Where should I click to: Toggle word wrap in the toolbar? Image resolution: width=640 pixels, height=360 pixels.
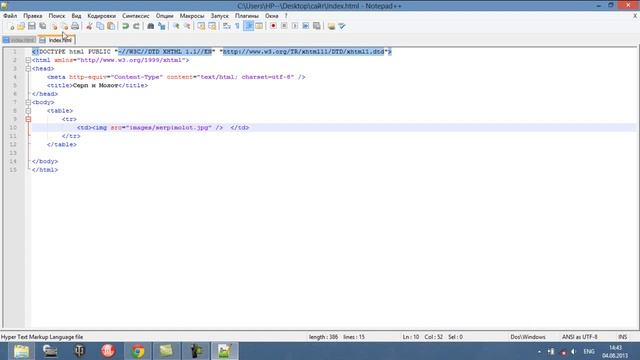(227, 26)
